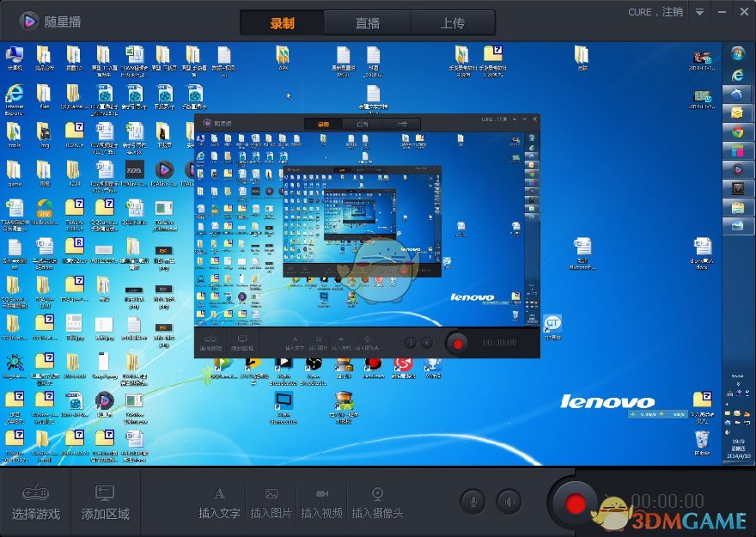Click the Internet Explorer desktop icon
The image size is (756, 537).
(14, 95)
